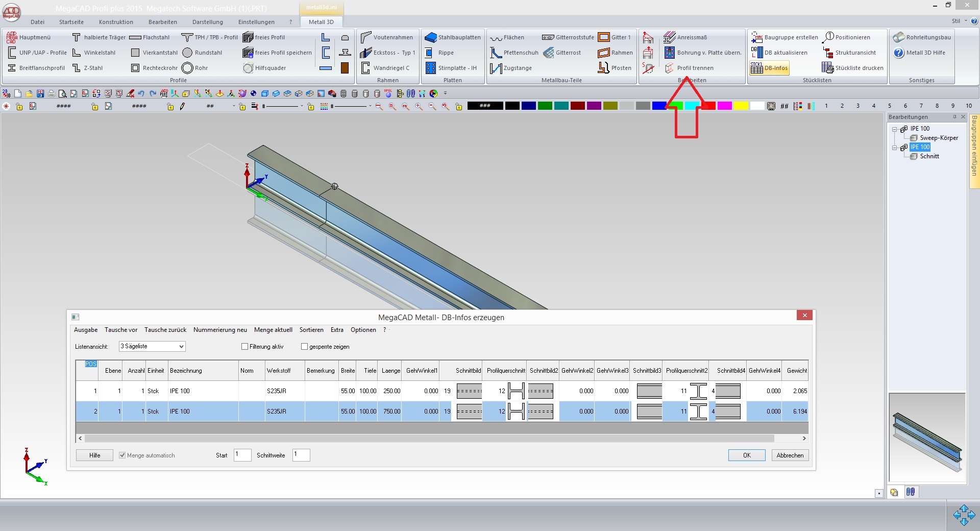Open the Strukturansicht view
The width and height of the screenshot is (980, 531).
[849, 53]
